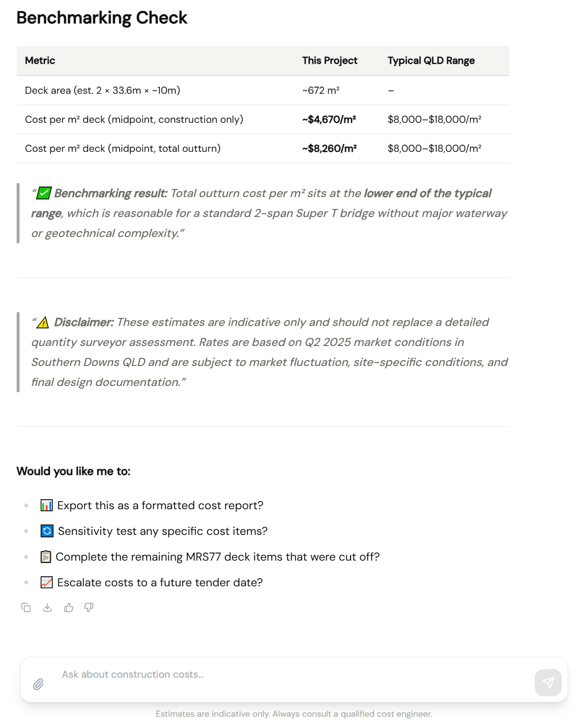The image size is (588, 721).
Task: Click the yellow warning icon beside Disclaimer
Action: click(43, 323)
